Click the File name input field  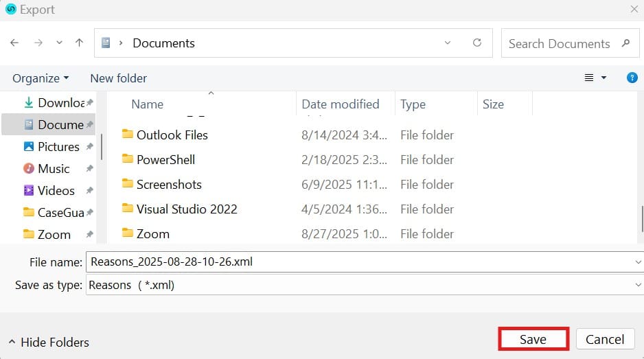357,261
